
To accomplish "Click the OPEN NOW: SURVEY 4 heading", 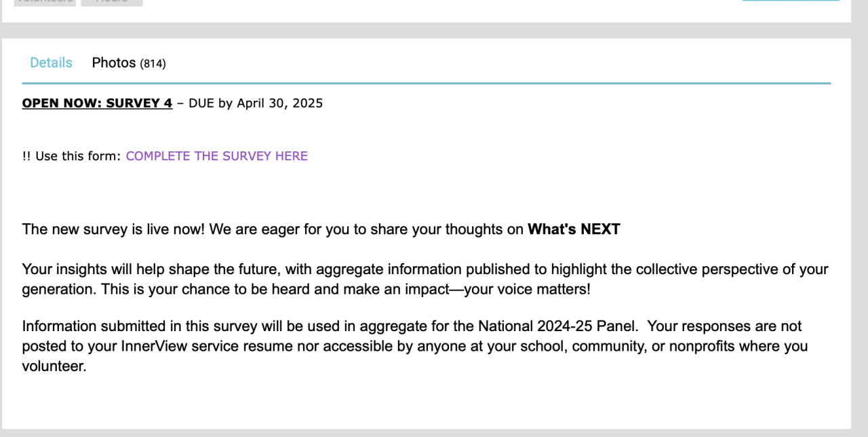I will click(97, 103).
